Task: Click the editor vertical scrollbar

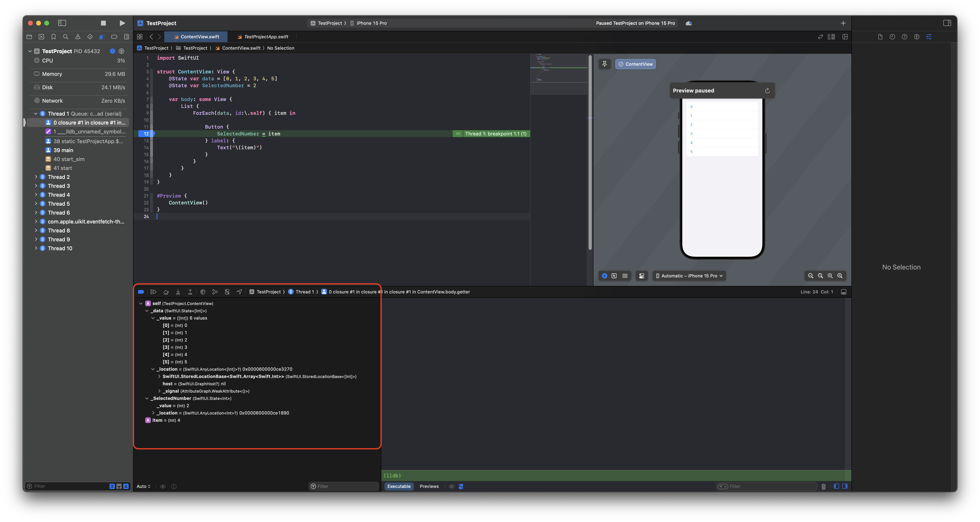Action: click(x=590, y=152)
